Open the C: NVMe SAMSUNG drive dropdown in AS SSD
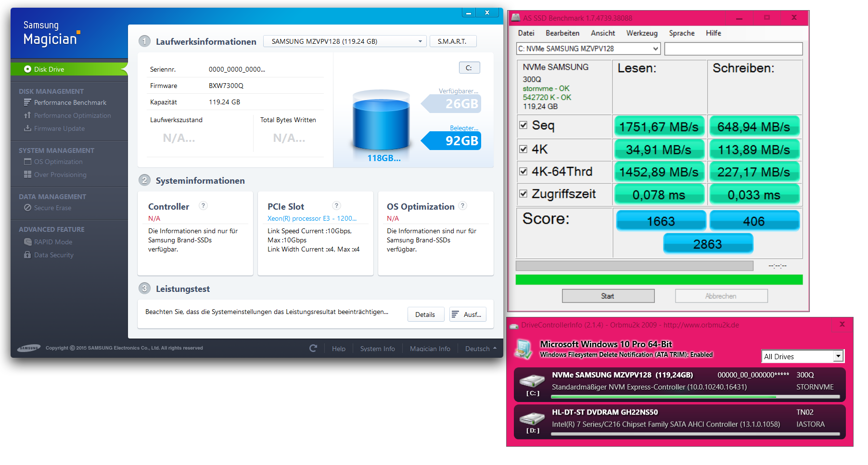The width and height of the screenshot is (868, 465). coord(588,49)
